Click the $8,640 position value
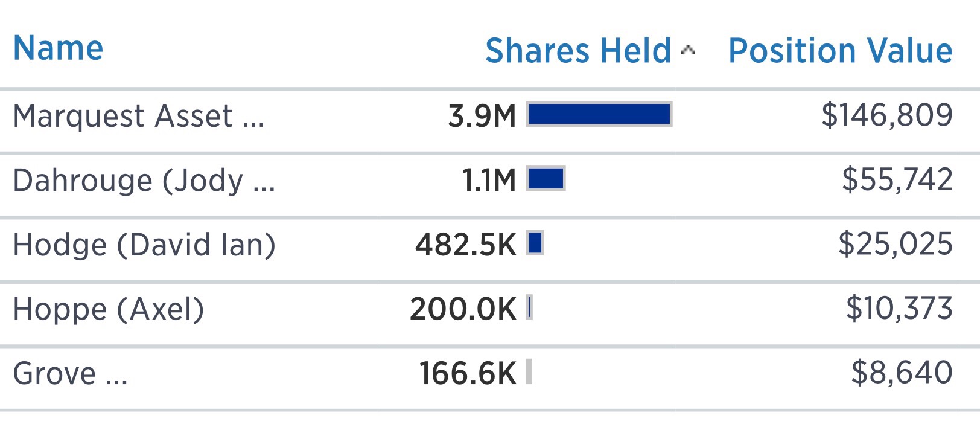This screenshot has width=980, height=424. click(x=902, y=373)
